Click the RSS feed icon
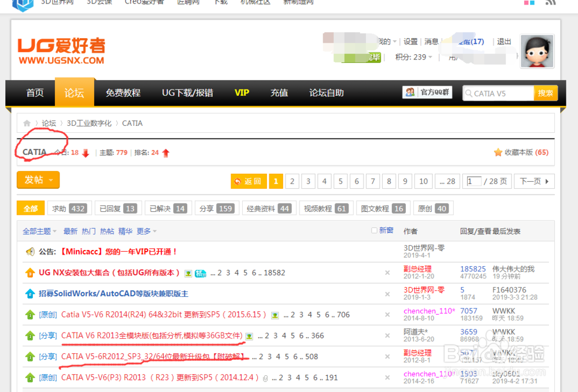The image size is (578, 392). [550, 2]
